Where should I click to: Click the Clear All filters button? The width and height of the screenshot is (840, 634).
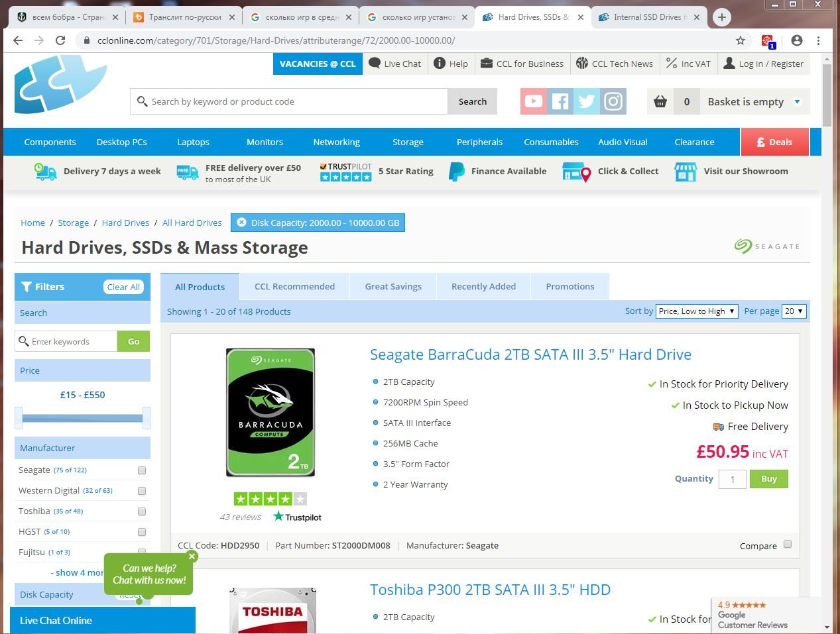[123, 287]
